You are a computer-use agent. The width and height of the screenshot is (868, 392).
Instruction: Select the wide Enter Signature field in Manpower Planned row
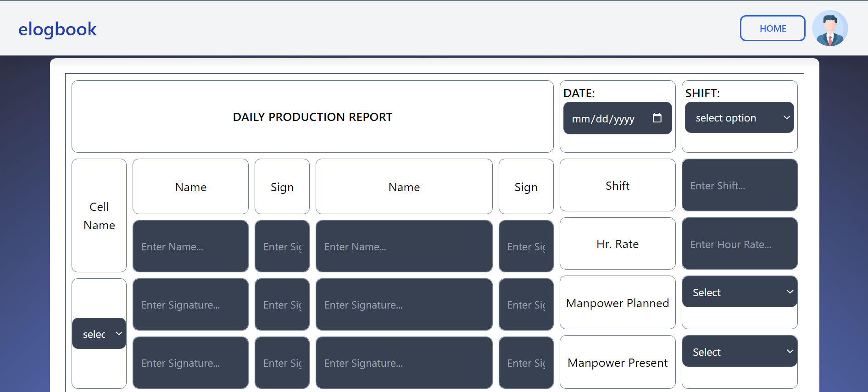point(404,304)
